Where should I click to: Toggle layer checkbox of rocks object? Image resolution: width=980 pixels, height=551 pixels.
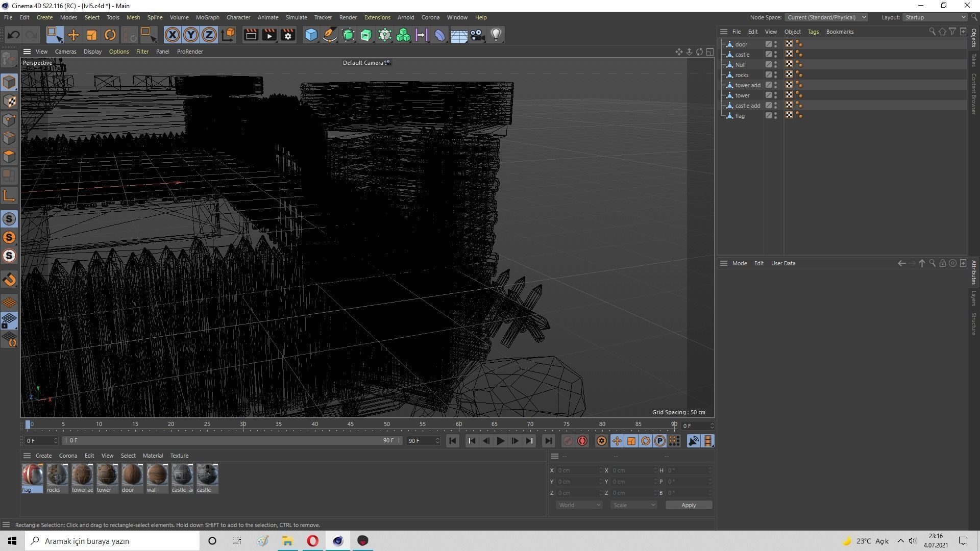click(768, 75)
